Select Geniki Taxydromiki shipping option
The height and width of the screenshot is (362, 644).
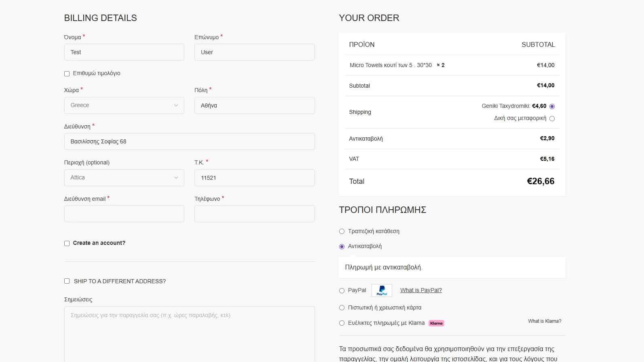[x=552, y=106]
